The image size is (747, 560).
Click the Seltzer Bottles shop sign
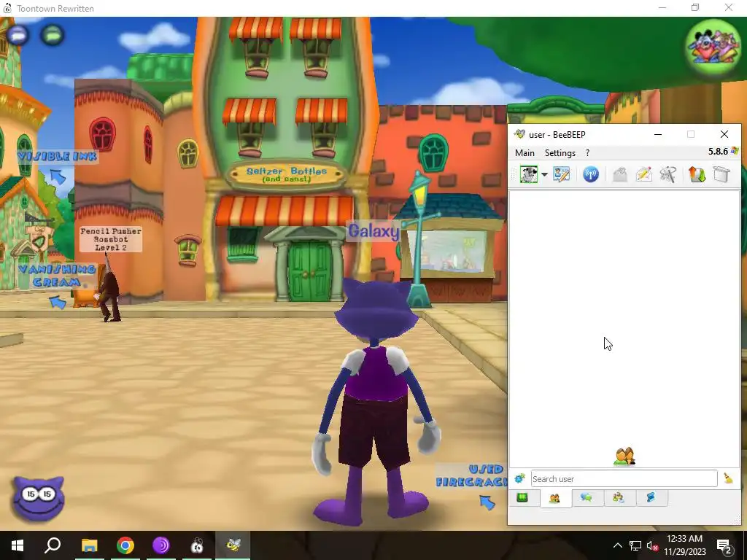coord(287,174)
